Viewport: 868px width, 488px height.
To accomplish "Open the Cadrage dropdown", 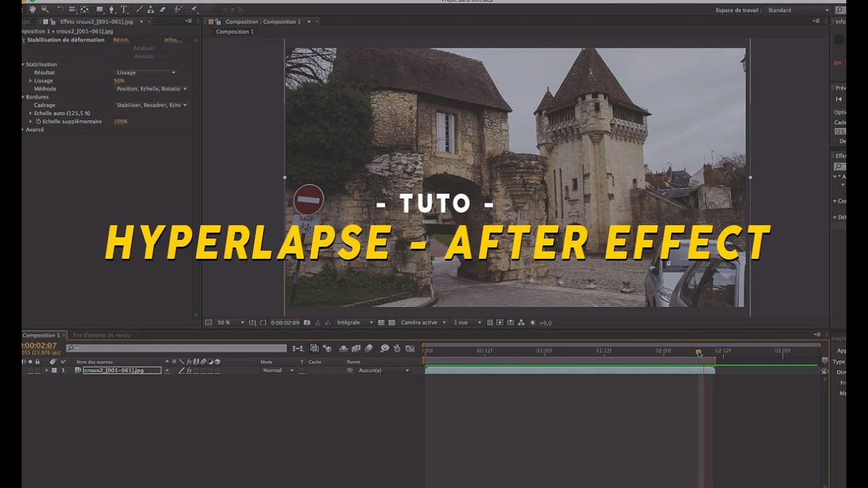I will pos(151,105).
